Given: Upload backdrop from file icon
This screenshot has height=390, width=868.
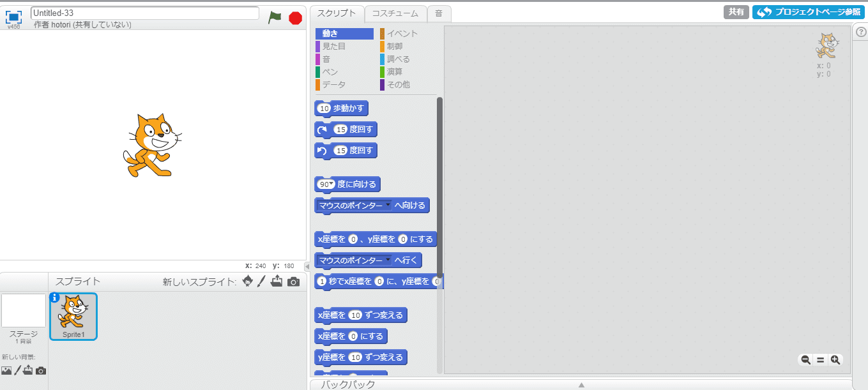Looking at the screenshot, I should (29, 370).
